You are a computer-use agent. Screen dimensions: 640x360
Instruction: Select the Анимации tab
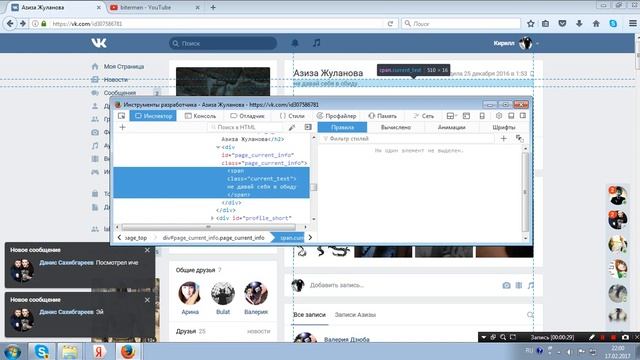coord(451,127)
